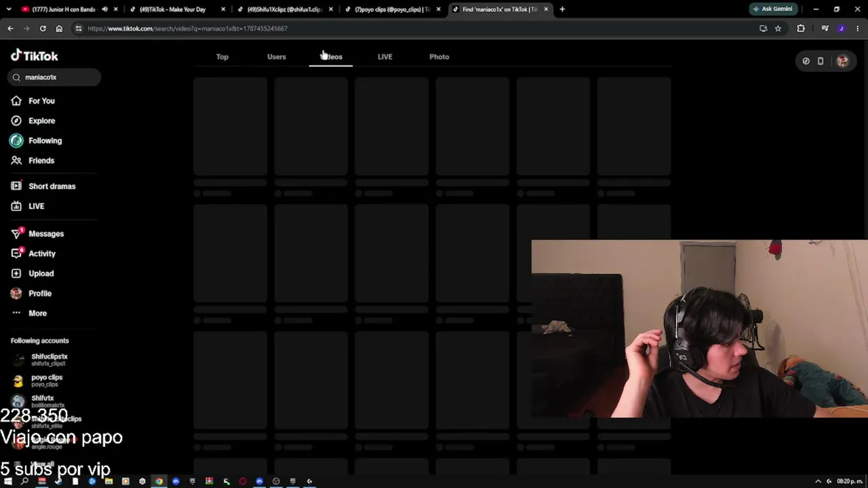Click the address bar URL
The height and width of the screenshot is (488, 868).
187,28
